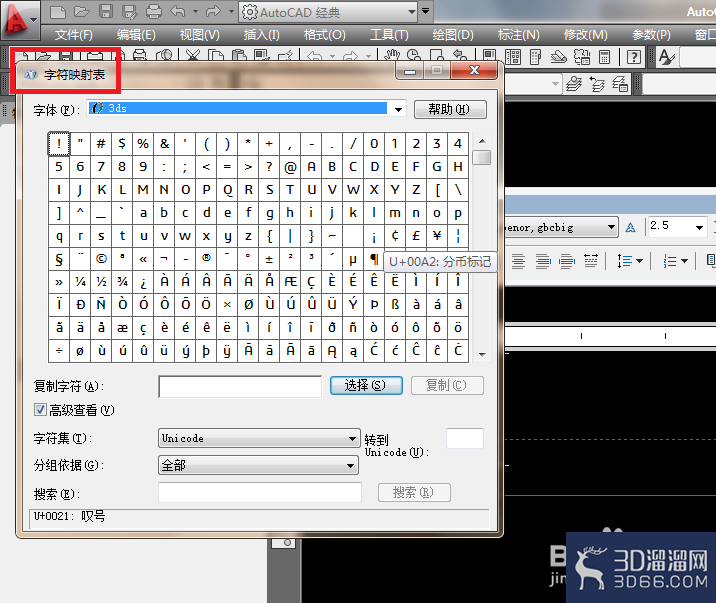The height and width of the screenshot is (603, 716).
Task: Click the Paste clipboard icon
Action: (x=239, y=56)
